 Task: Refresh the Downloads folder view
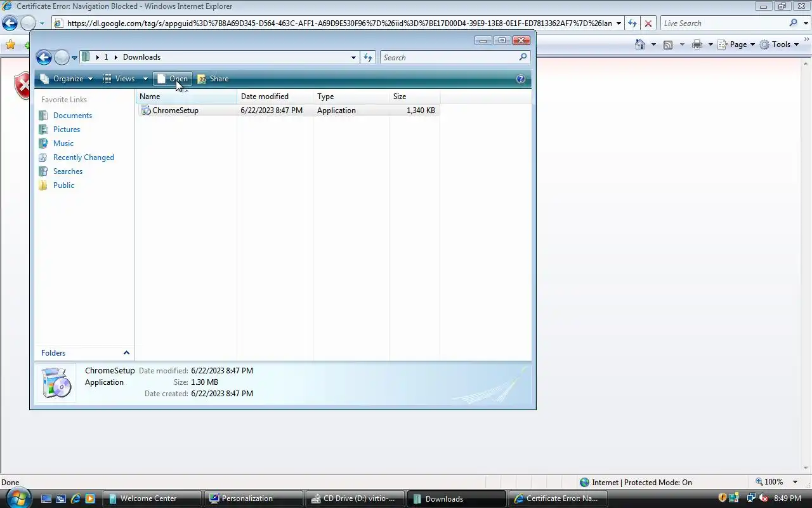click(x=368, y=58)
